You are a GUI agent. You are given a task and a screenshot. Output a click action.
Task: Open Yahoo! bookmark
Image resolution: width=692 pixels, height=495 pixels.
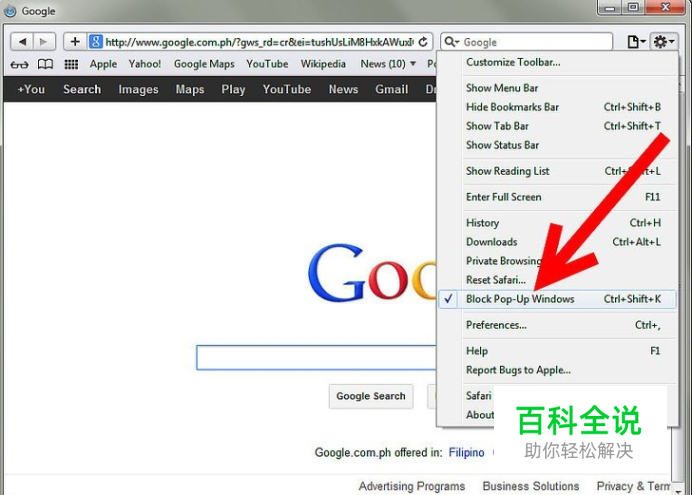145,64
